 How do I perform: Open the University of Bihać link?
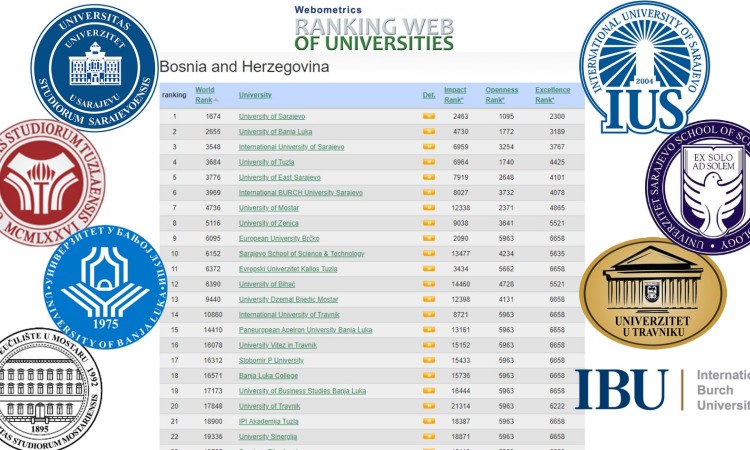tap(267, 284)
